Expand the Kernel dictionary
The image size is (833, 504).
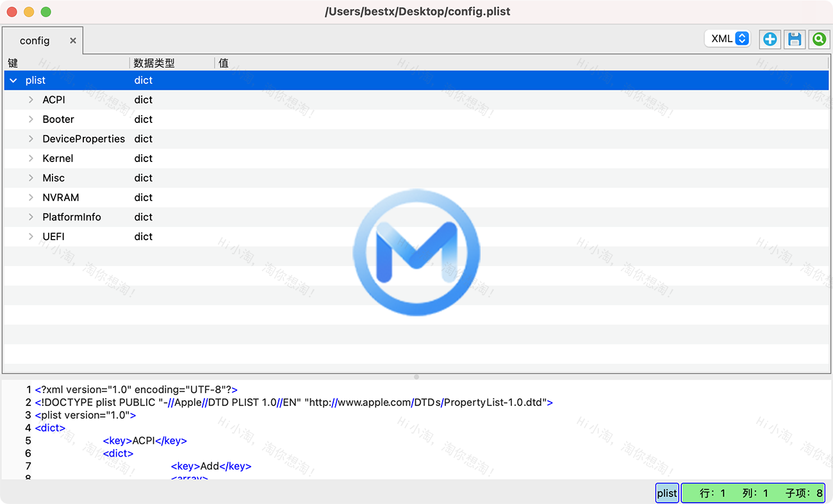(30, 158)
